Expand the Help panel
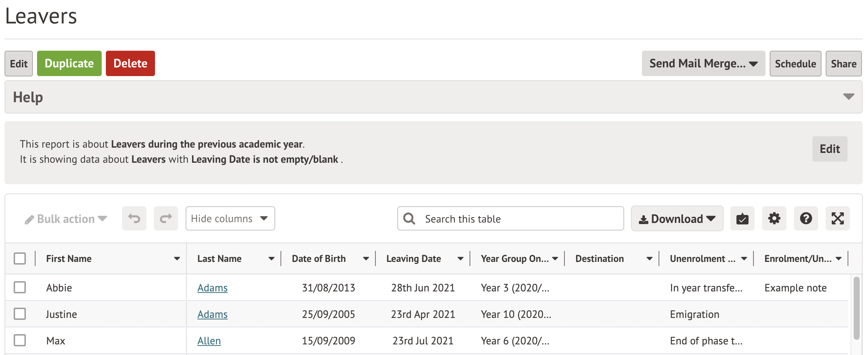 848,97
